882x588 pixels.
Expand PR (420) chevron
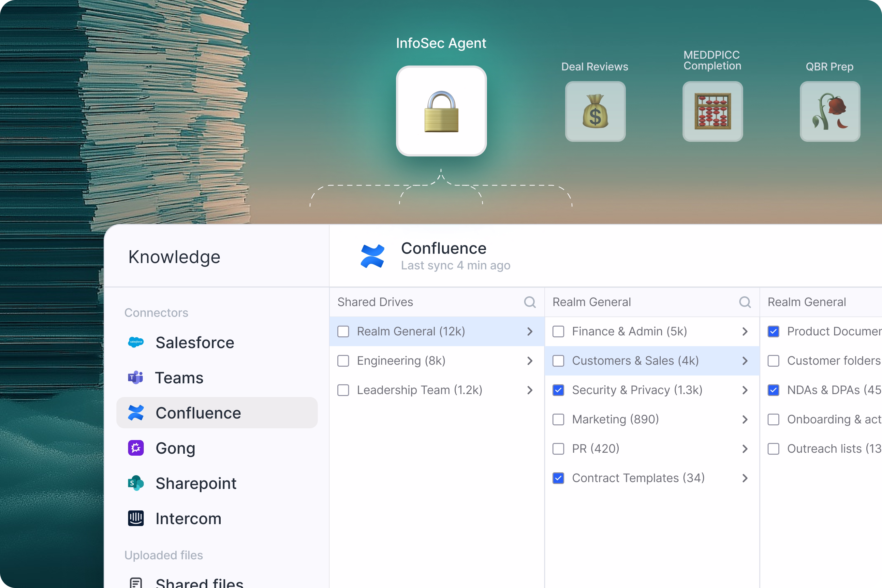(x=745, y=448)
